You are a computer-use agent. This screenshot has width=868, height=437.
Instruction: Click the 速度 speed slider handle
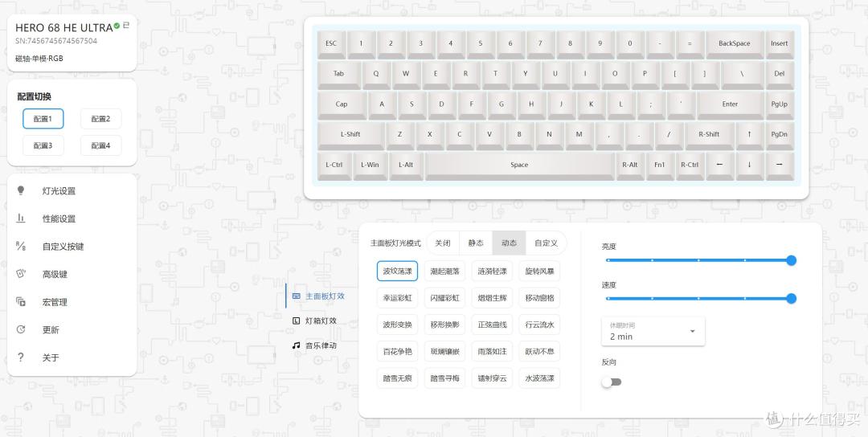click(792, 299)
